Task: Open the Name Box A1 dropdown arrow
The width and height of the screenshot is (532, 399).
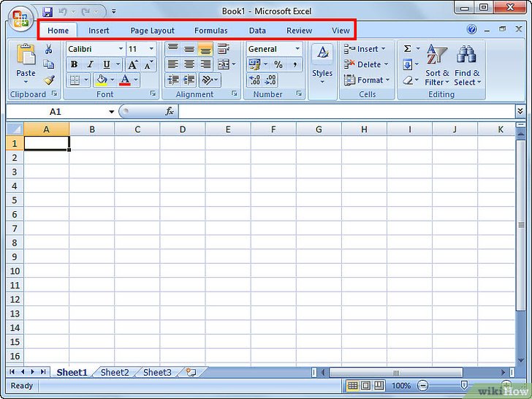Action: click(111, 112)
